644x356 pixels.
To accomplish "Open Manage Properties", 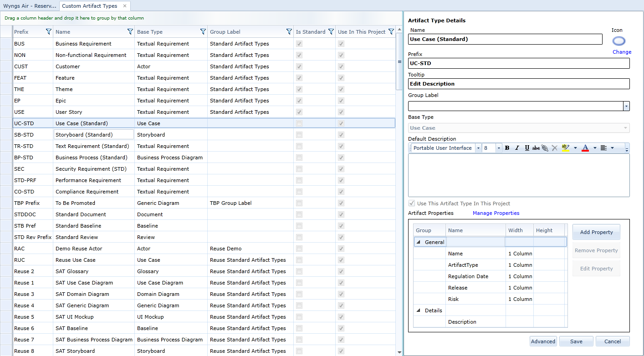I will tap(496, 213).
